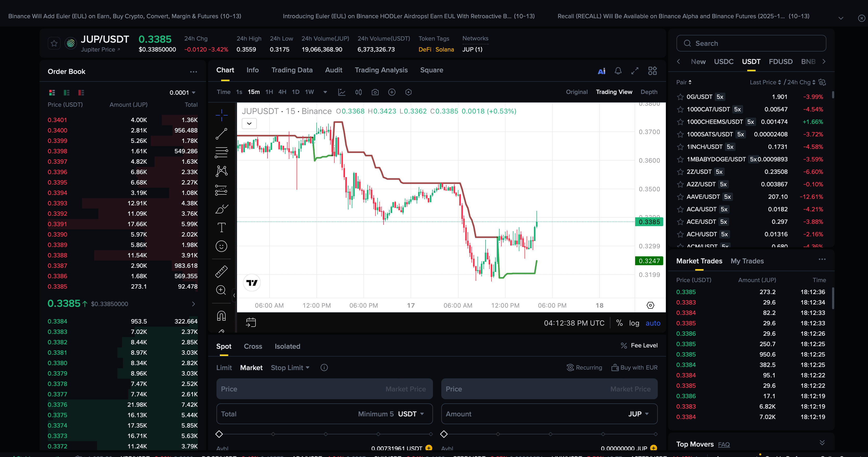The height and width of the screenshot is (457, 868).
Task: Toggle auto scale on chart
Action: point(653,323)
